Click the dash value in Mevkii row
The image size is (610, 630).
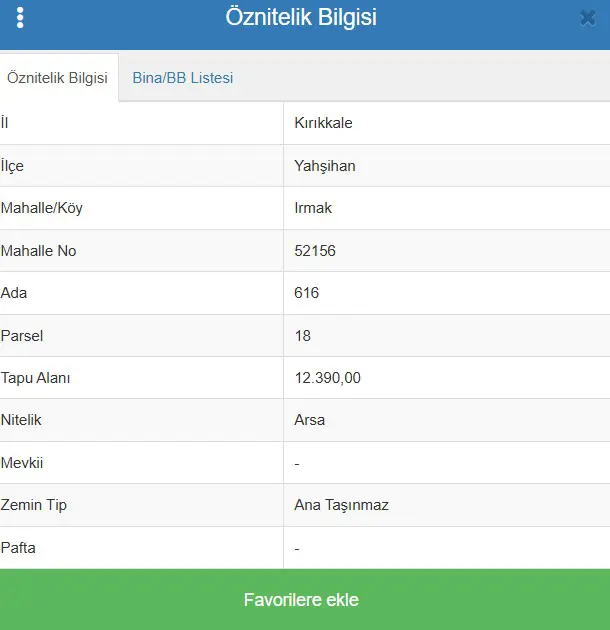[x=297, y=464]
